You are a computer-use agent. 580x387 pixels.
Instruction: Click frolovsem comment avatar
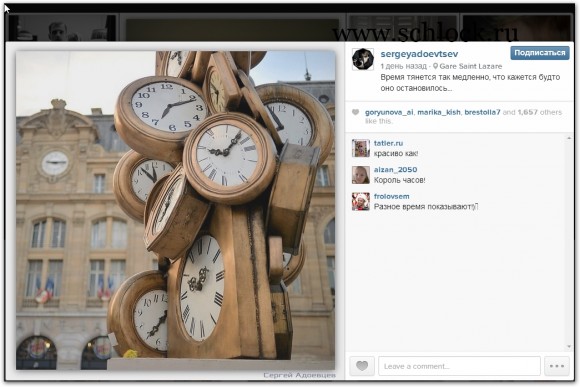tap(361, 201)
